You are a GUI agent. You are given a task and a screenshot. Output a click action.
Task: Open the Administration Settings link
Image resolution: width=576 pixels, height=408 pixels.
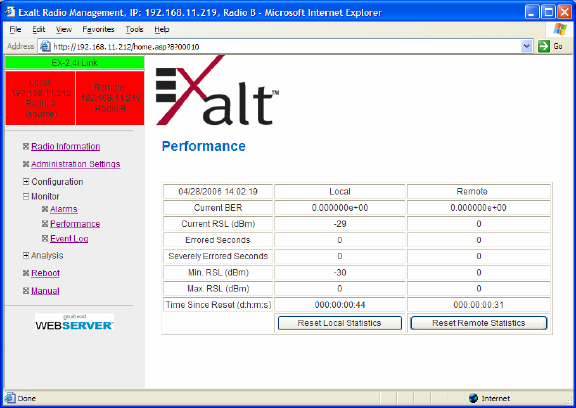pyautogui.click(x=75, y=164)
